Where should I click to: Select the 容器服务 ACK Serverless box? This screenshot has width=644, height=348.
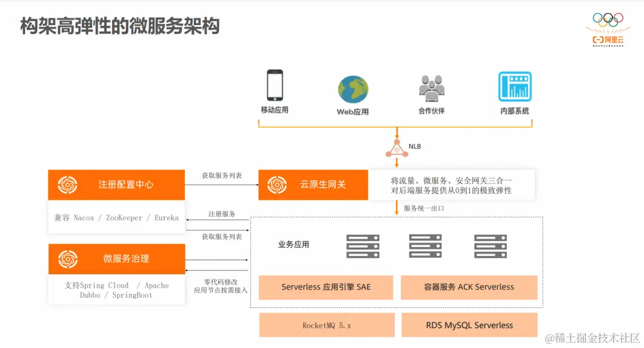point(469,287)
